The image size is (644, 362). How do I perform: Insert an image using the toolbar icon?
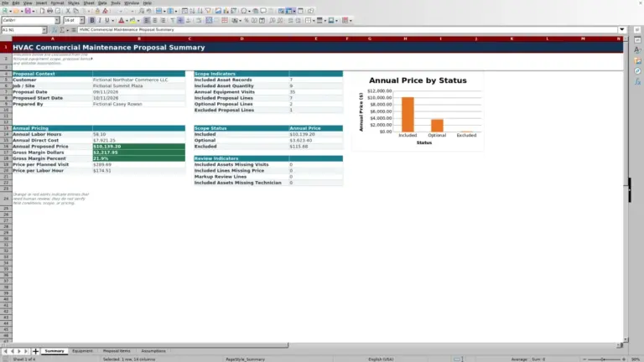click(x=218, y=11)
